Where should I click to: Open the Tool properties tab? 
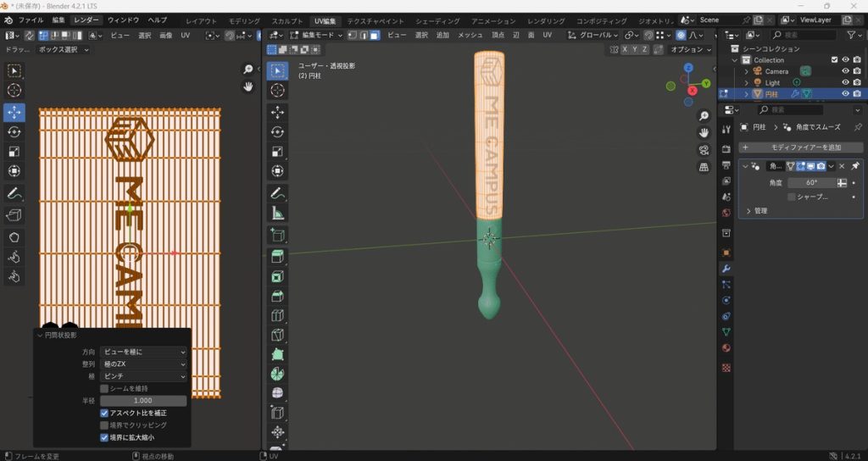[726, 130]
